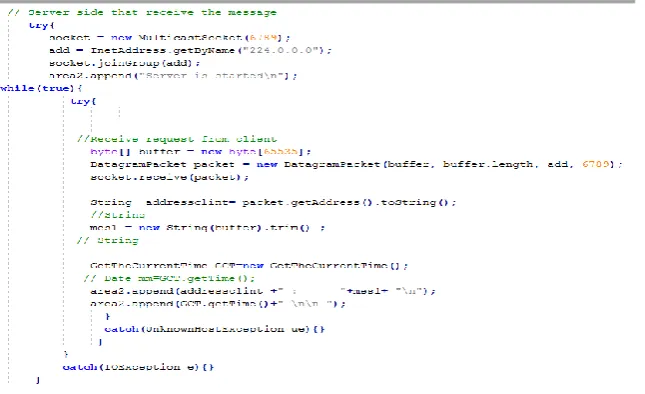Screen dimensions: 645x394
Task: Click the GetTheCurrentTime GCT declaration line
Action: point(249,266)
